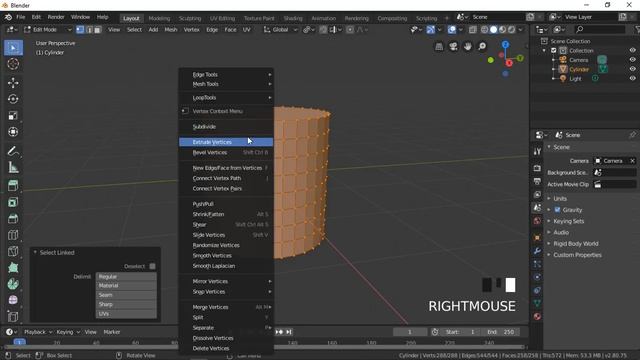Select the Scale tool
The image size is (640, 360).
point(13,116)
